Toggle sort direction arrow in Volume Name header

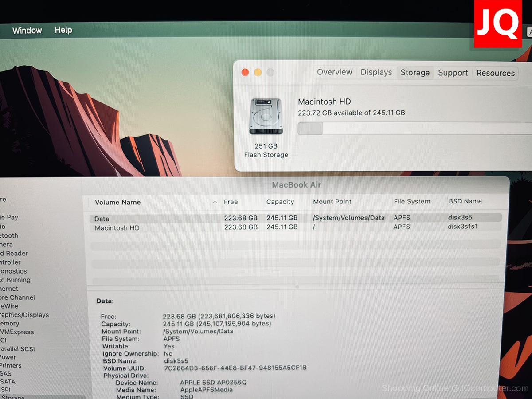(215, 202)
